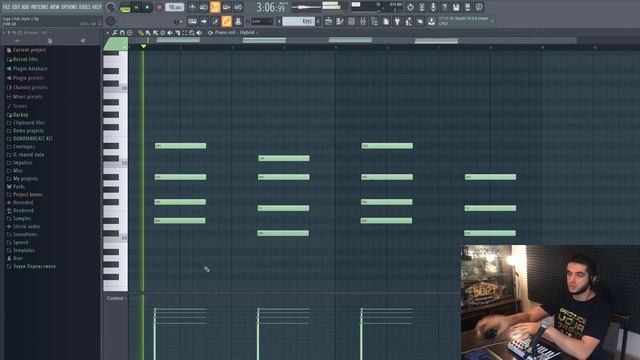Image resolution: width=640 pixels, height=360 pixels.
Task: Select the Paint brush tool in piano roll
Action: (148, 33)
